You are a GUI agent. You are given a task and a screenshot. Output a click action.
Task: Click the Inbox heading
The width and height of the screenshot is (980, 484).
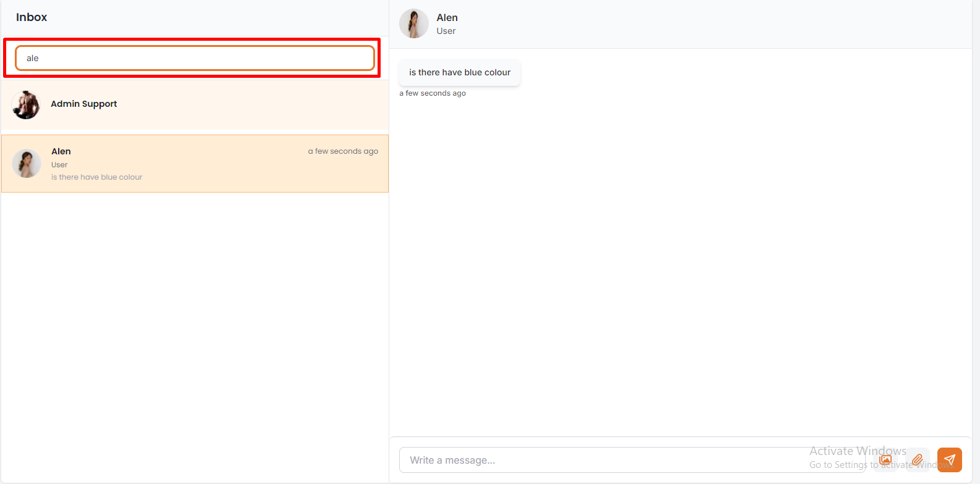coord(32,17)
